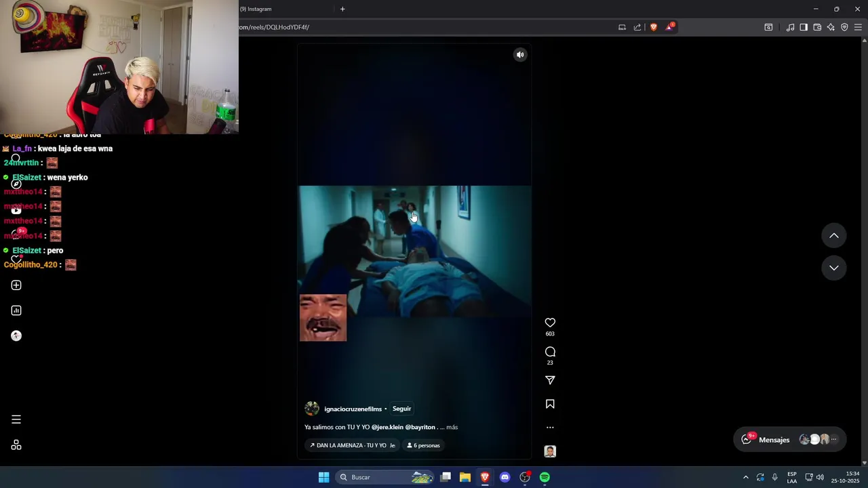868x488 pixels.
Task: Go to previous reel with up arrow
Action: [834, 235]
